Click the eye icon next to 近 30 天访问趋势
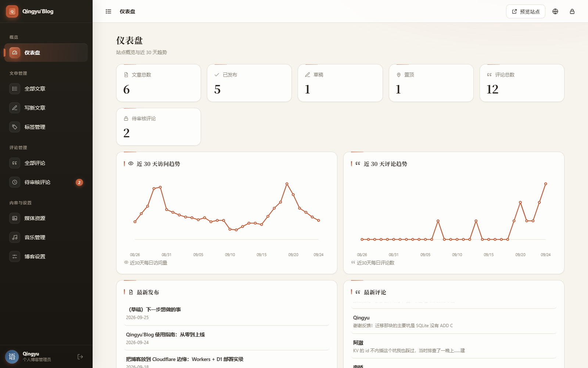 [x=131, y=163]
